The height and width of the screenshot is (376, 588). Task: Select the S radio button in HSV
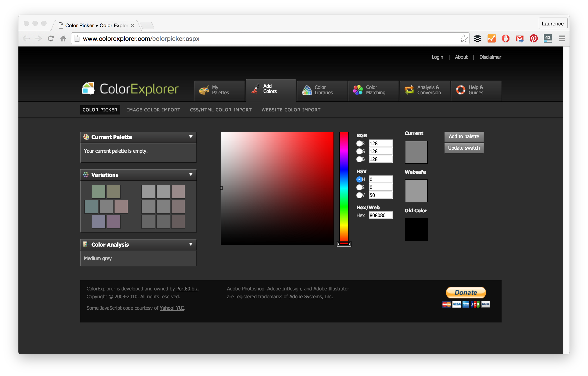(360, 187)
